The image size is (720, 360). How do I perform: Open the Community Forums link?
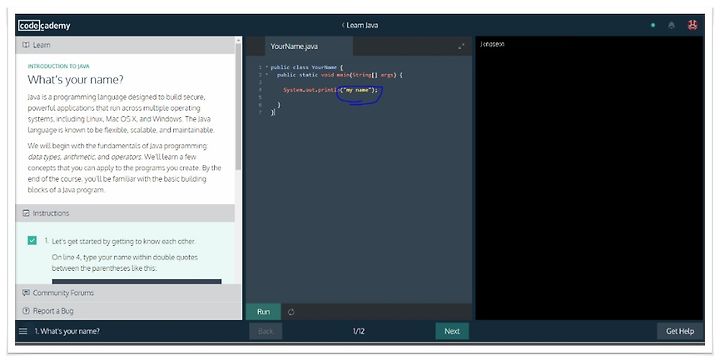tap(63, 292)
